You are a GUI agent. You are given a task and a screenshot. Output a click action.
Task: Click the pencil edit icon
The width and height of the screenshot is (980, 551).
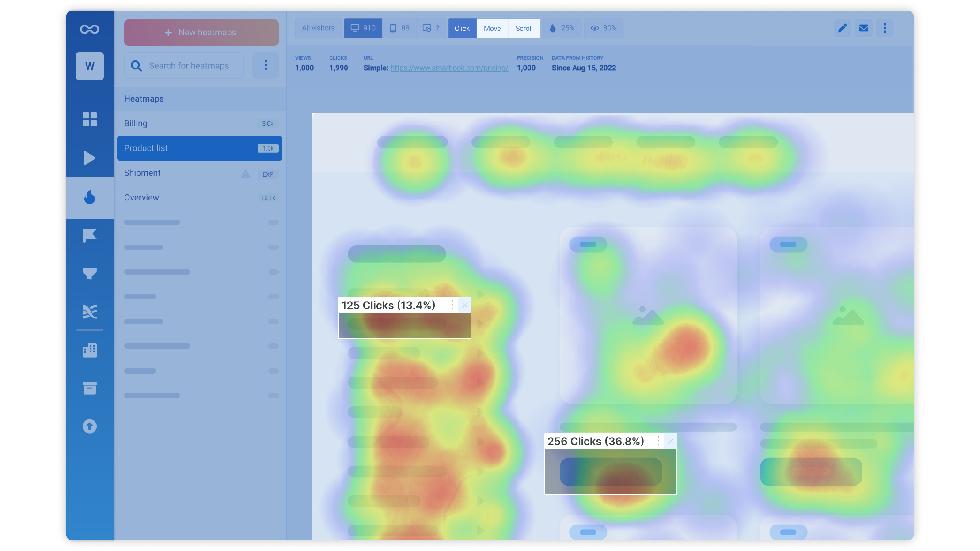click(842, 28)
